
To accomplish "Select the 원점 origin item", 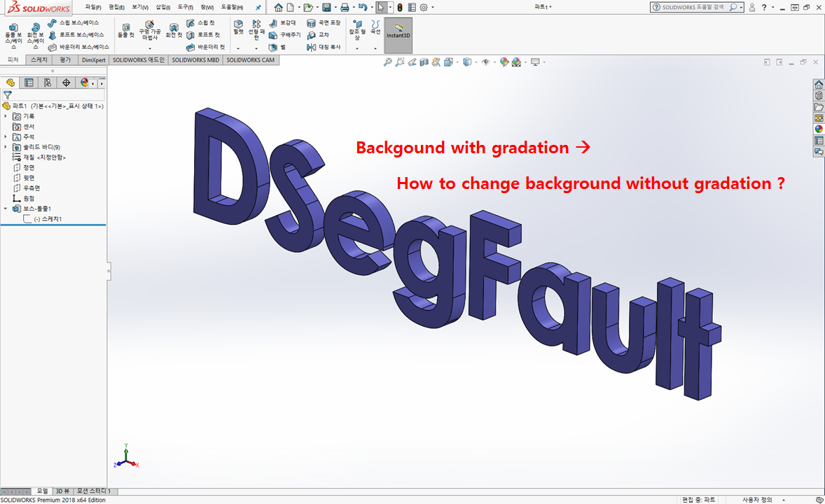I will (x=24, y=198).
